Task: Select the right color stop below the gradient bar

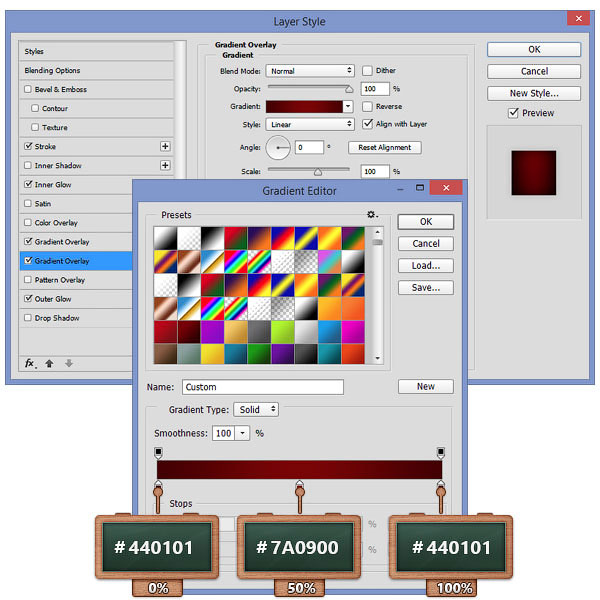Action: coord(441,485)
